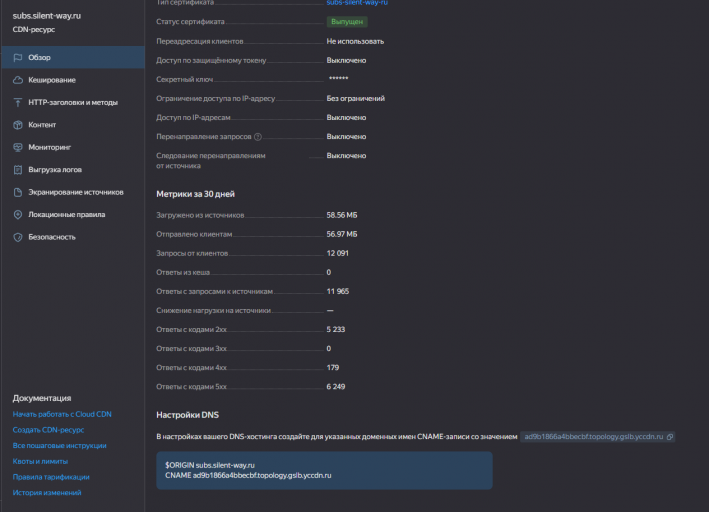This screenshot has height=512, width=709.
Task: Click the Location rules pin icon
Action: (18, 214)
